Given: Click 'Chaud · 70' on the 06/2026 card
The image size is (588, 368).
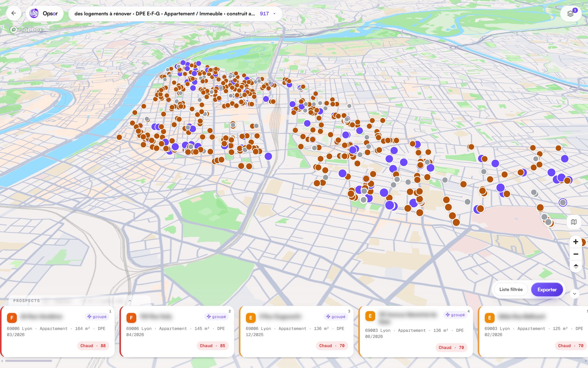Looking at the screenshot, I should [451, 347].
